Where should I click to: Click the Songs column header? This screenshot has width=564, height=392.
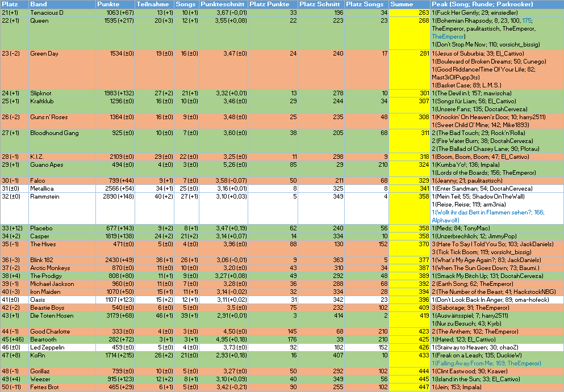[187, 5]
